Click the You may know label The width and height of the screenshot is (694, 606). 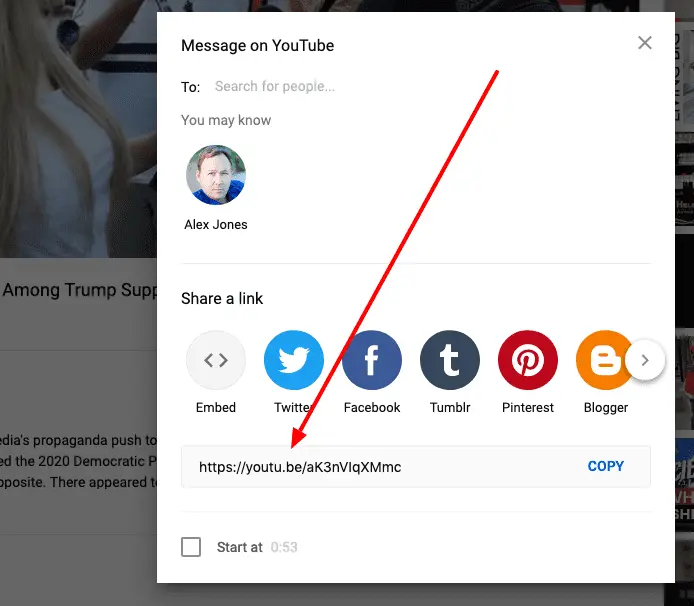[226, 120]
